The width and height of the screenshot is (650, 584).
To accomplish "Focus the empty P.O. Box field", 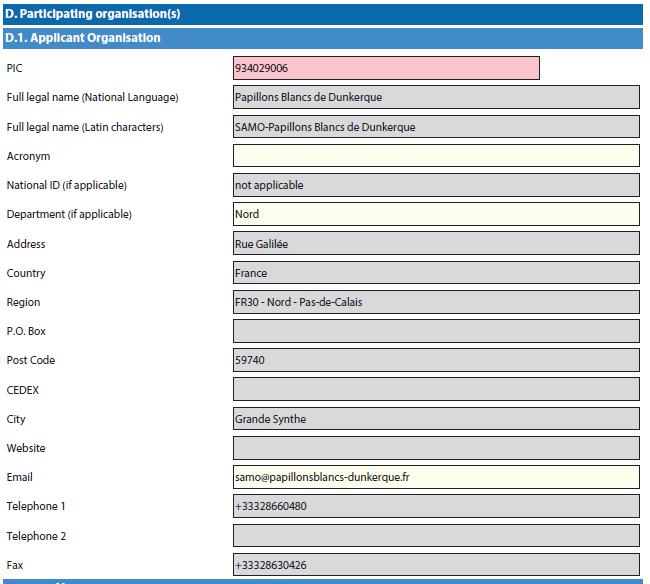I will (x=436, y=331).
